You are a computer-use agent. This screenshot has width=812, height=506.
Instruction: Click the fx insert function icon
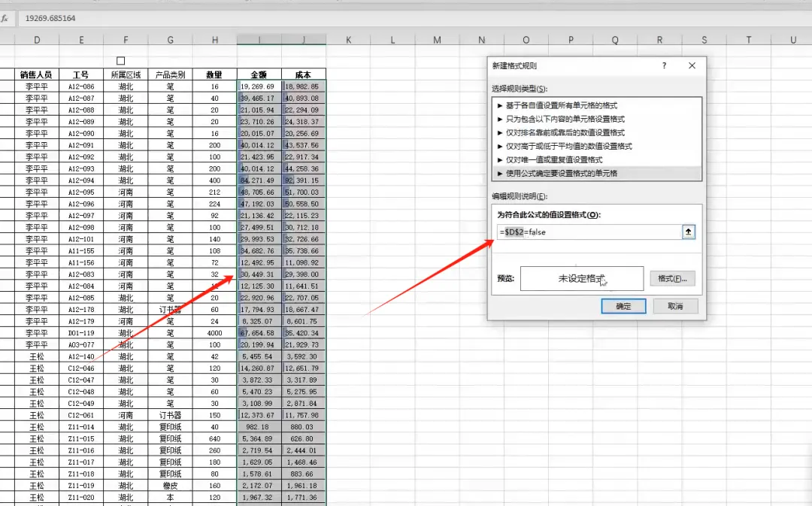(x=5, y=18)
